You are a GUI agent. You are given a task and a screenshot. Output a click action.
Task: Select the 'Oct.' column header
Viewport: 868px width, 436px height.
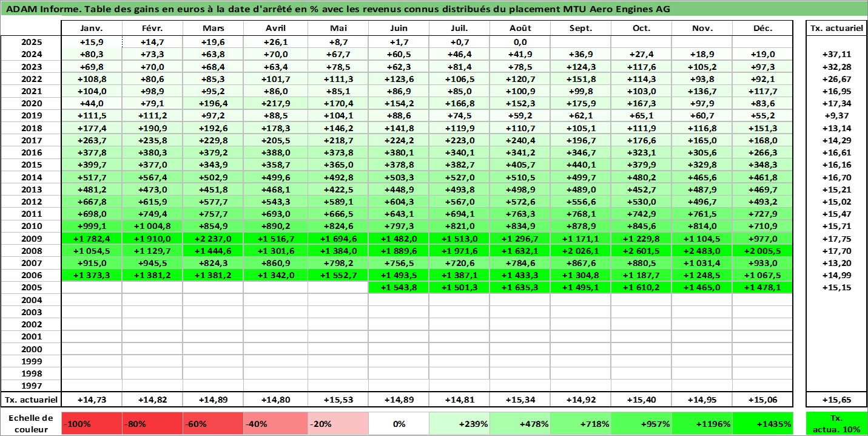click(641, 29)
